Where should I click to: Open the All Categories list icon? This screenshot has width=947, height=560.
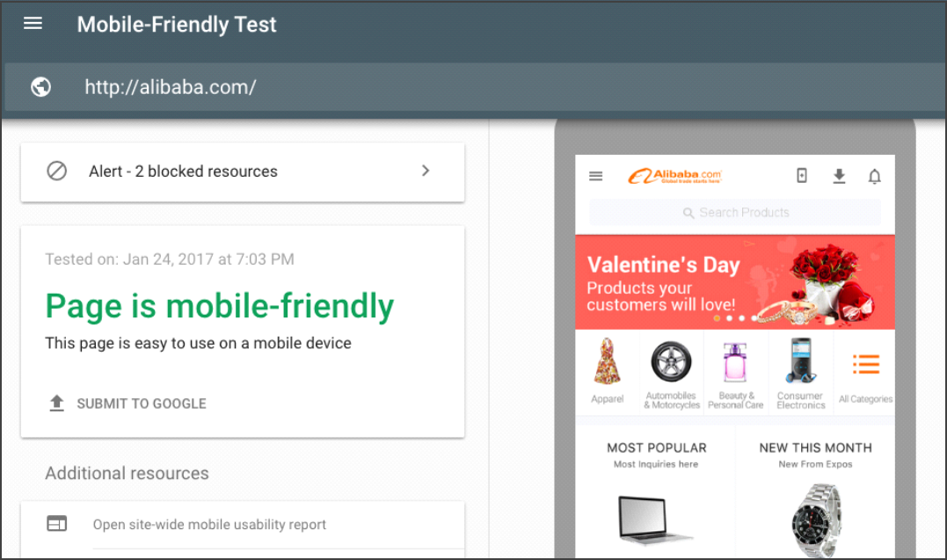(x=865, y=365)
